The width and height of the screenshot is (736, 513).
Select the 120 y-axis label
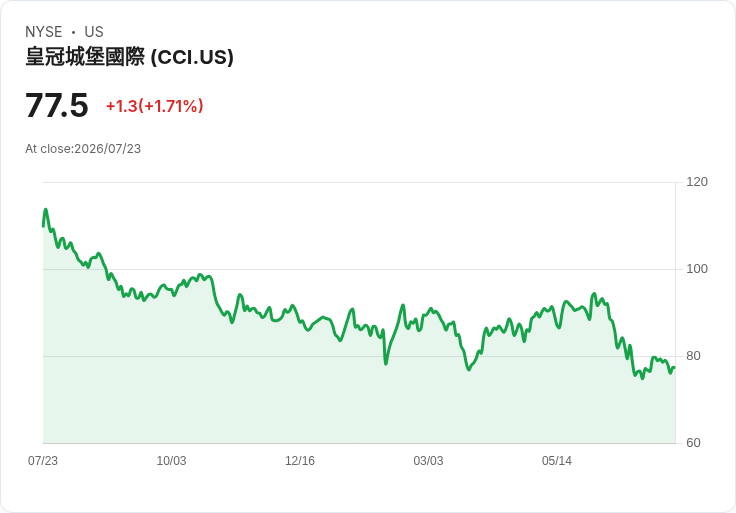(697, 182)
